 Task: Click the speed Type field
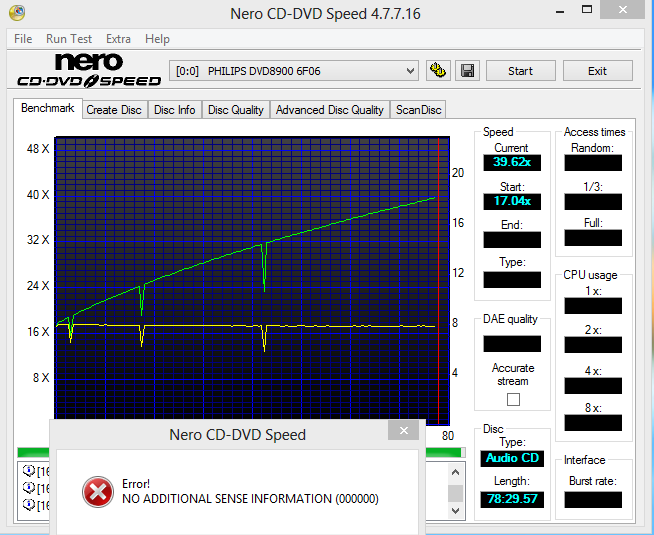[x=512, y=279]
